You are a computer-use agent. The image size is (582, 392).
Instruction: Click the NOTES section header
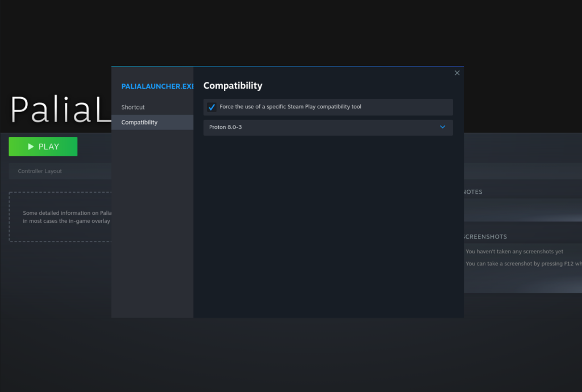pyautogui.click(x=473, y=191)
